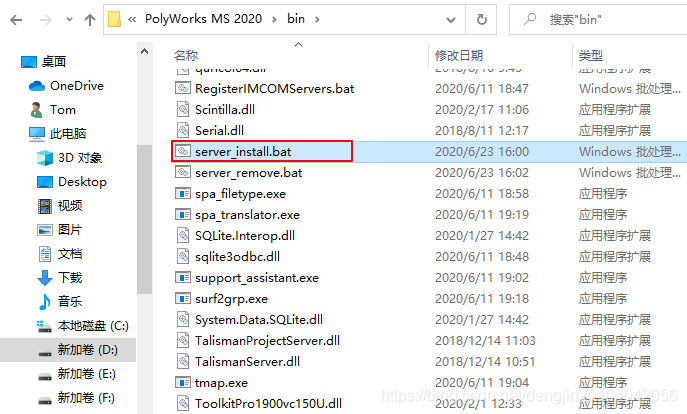
Task: Click tmap.exe application icon
Action: [183, 382]
